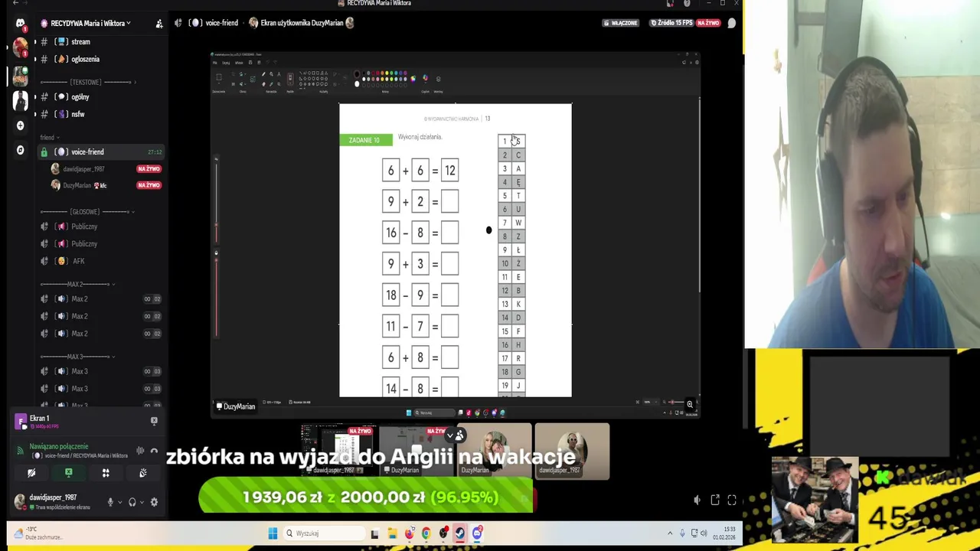Open the soundboard icon
This screenshot has height=551, width=980.
[142, 473]
